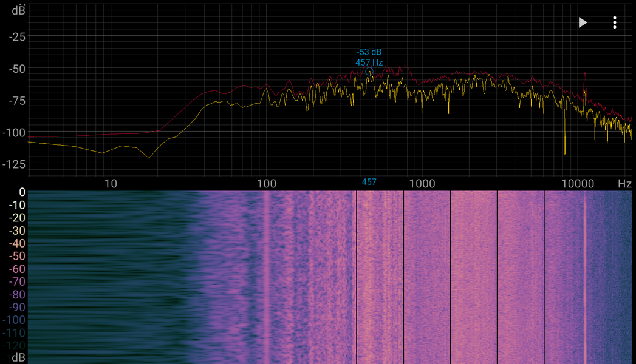This screenshot has height=364, width=636.
Task: Tap the 100 Hz frequency axis label
Action: click(x=267, y=184)
